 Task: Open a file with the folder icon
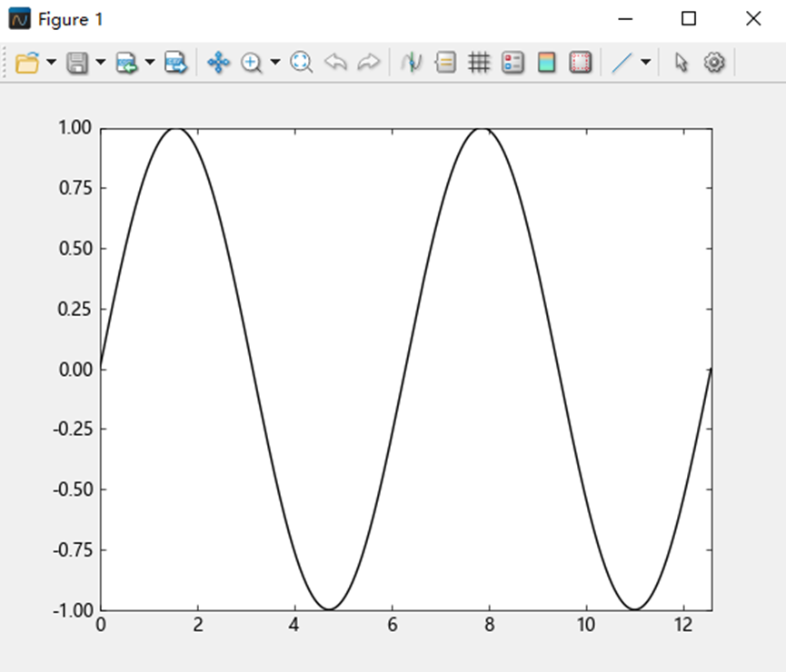coord(27,63)
